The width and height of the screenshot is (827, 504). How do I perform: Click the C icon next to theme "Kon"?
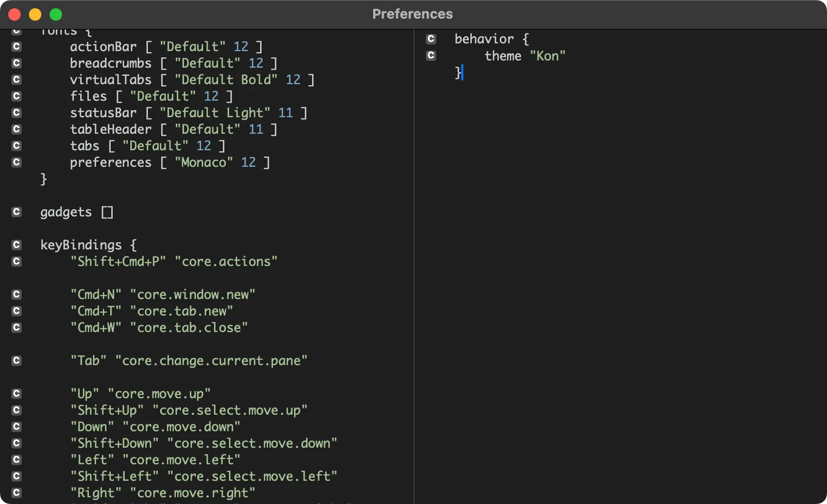pyautogui.click(x=431, y=55)
